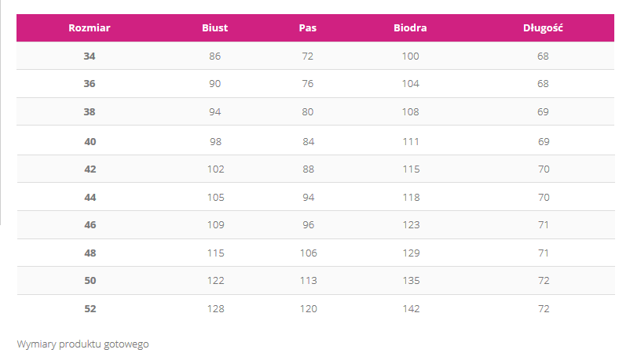
Task: Click size 46 row label
Action: pyautogui.click(x=90, y=225)
